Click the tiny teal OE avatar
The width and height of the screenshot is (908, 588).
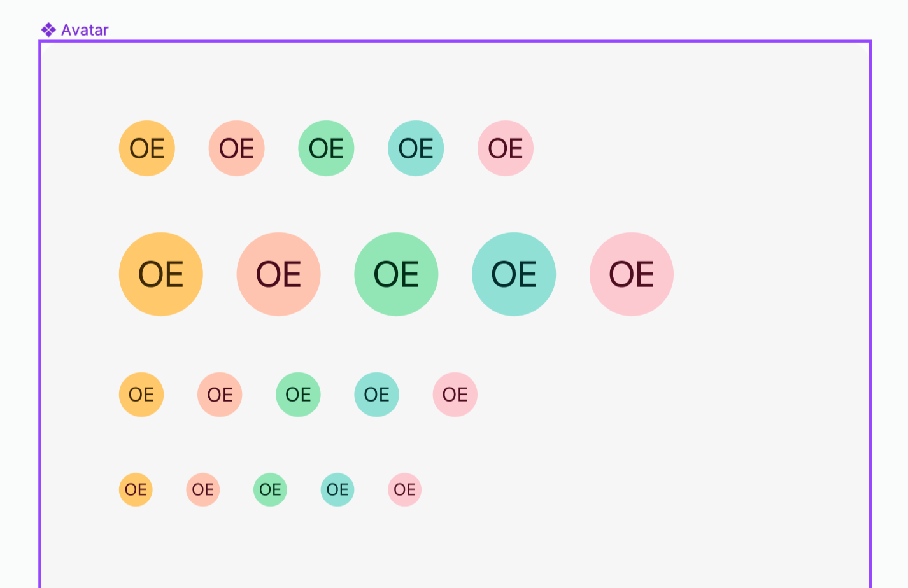click(337, 489)
